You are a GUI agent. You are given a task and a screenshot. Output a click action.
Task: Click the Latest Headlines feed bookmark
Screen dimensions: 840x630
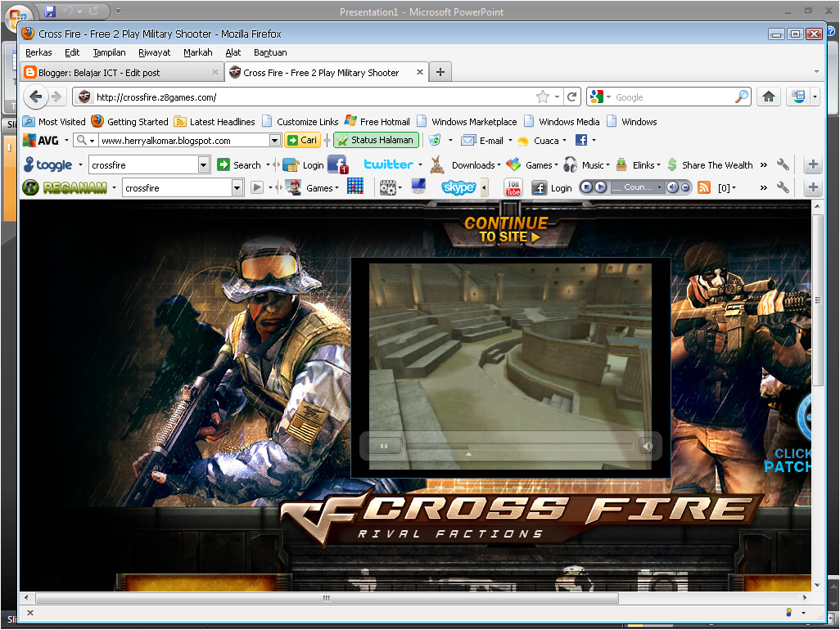click(215, 122)
